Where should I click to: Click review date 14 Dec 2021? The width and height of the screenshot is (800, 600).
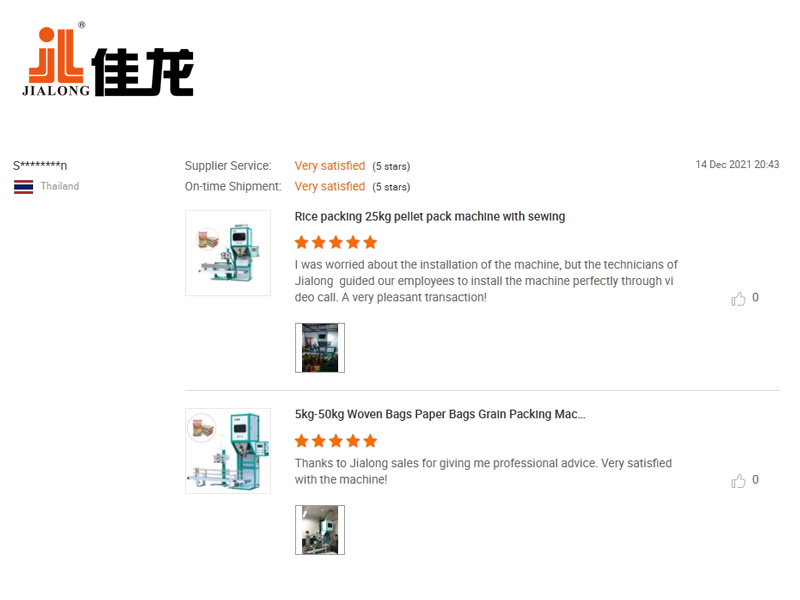[x=737, y=164]
